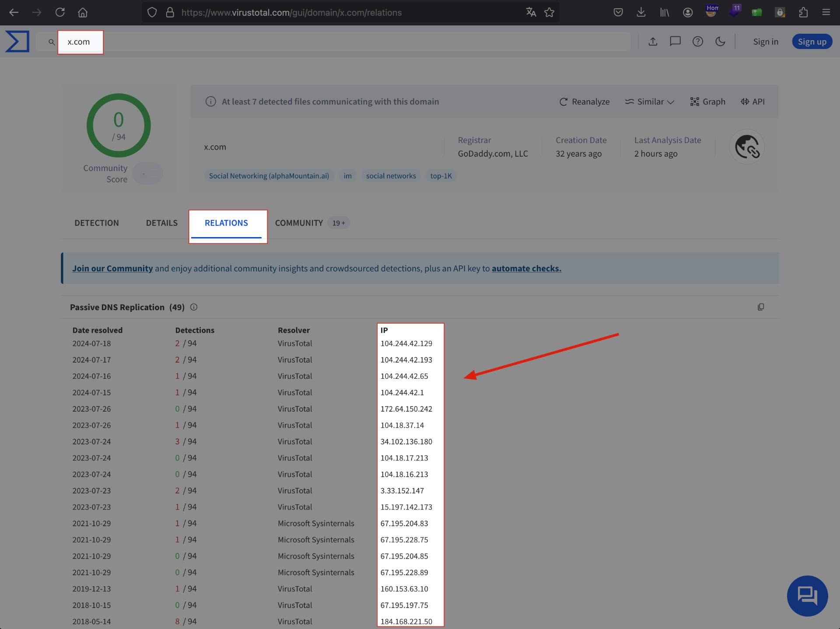Click IP address 104.18.37.14
This screenshot has width=840, height=629.
402,425
